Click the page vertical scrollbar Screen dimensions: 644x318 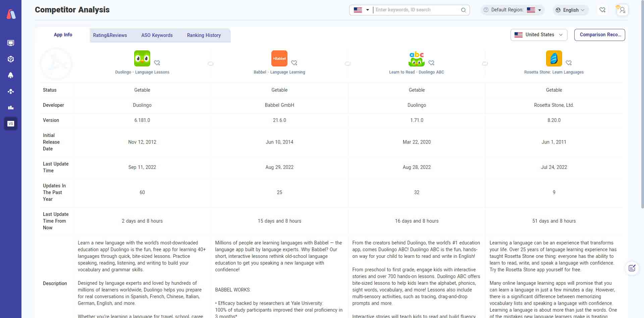pyautogui.click(x=642, y=104)
